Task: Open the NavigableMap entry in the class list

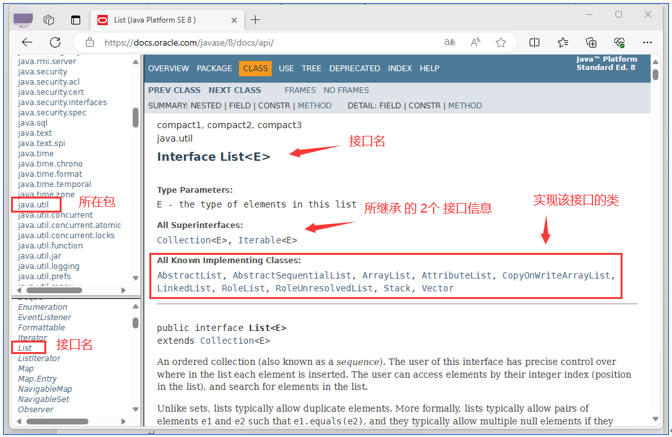Action: pyautogui.click(x=45, y=389)
